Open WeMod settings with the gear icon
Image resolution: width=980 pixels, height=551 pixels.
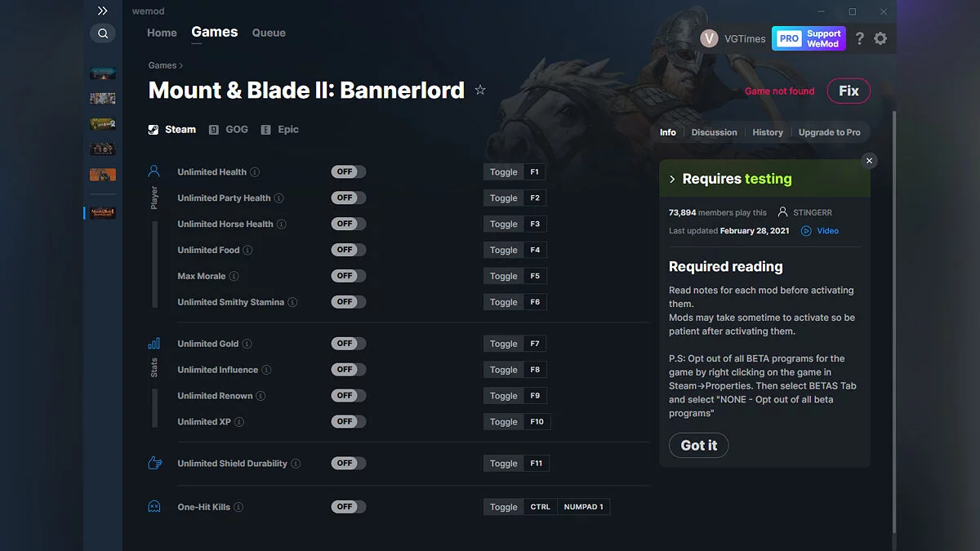pos(880,38)
